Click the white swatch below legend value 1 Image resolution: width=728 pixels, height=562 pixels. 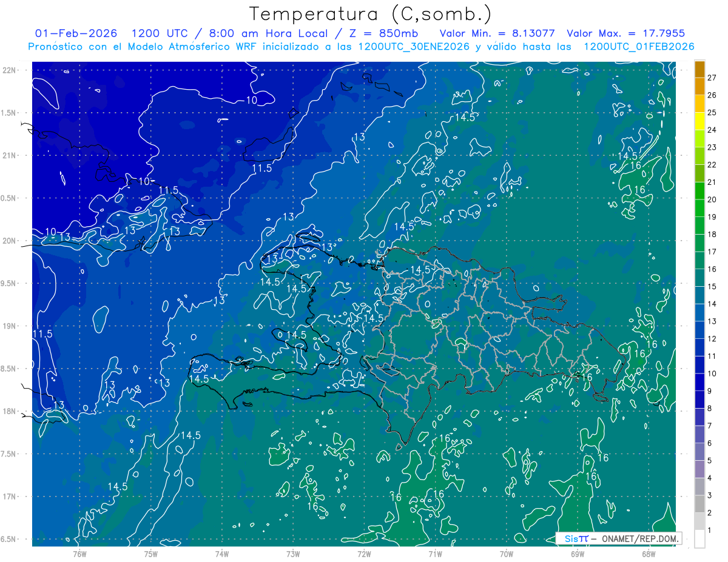coord(699,539)
